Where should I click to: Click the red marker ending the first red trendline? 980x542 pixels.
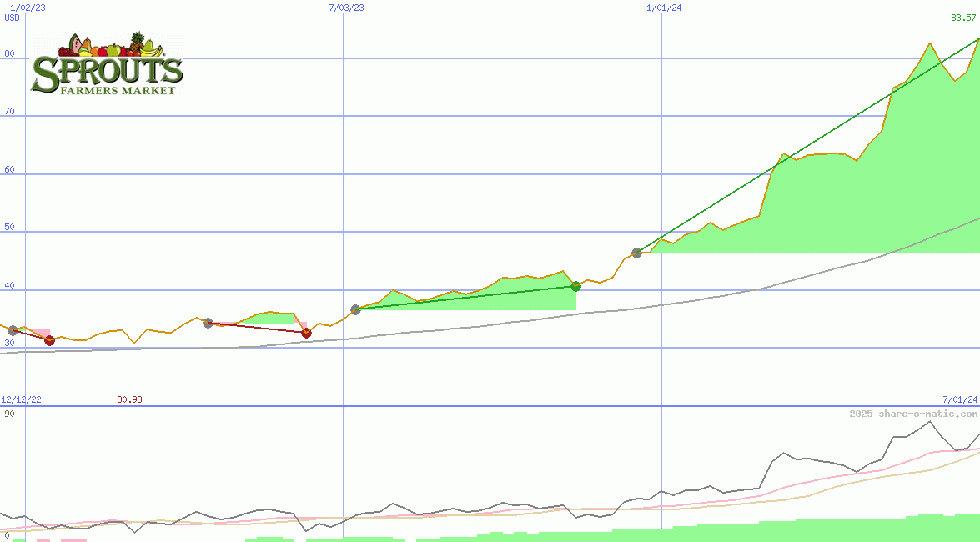coord(49,340)
